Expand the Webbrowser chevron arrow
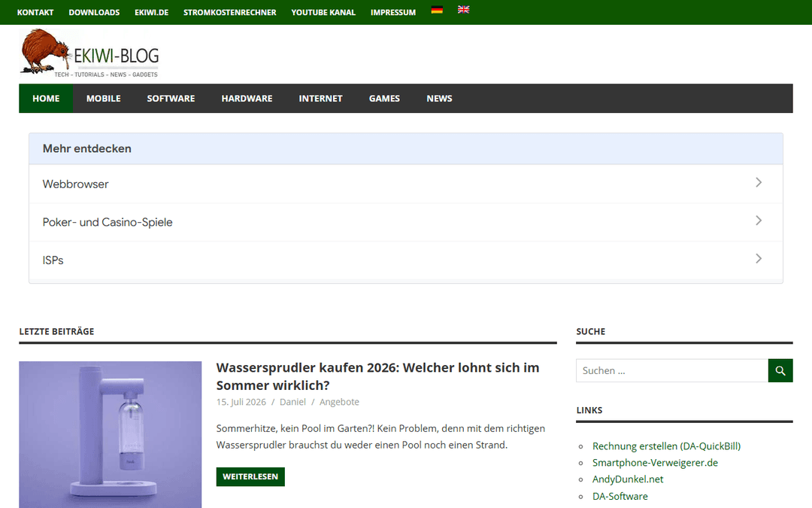 (x=759, y=182)
